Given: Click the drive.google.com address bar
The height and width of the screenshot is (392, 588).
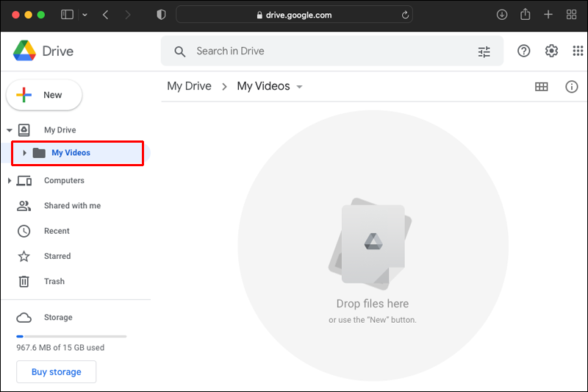Looking at the screenshot, I should [x=295, y=15].
